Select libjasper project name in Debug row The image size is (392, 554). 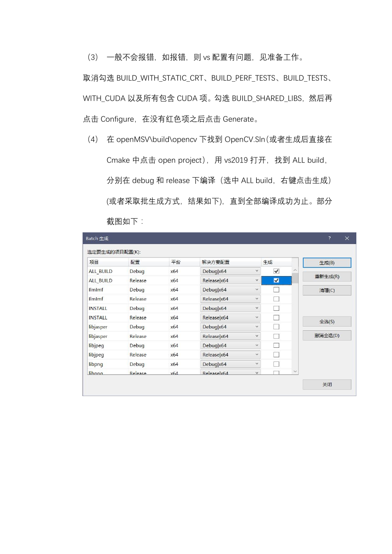pos(98,327)
